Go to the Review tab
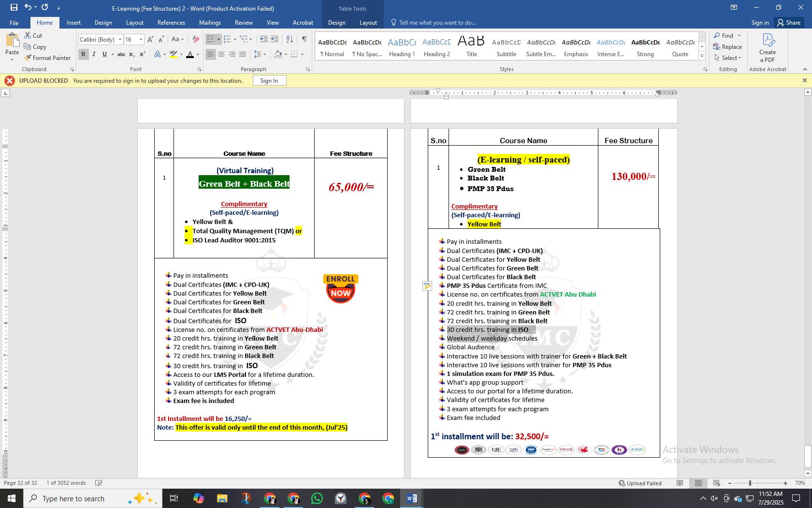This screenshot has width=812, height=508. click(244, 22)
